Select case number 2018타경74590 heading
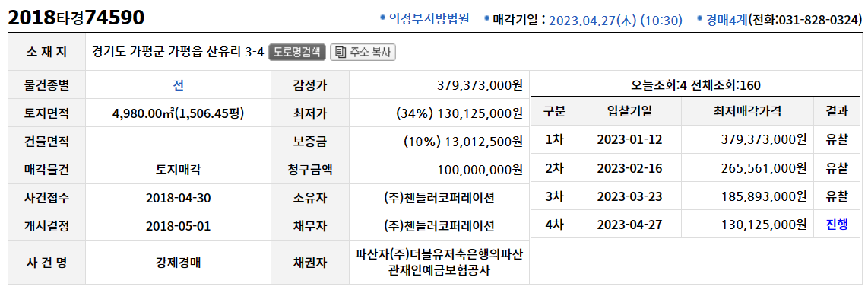868x290 pixels. coord(76,18)
